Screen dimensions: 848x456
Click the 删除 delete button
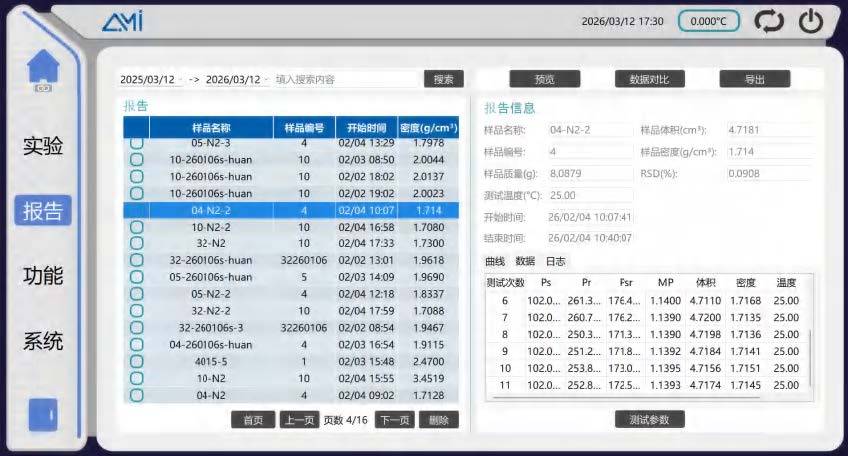pyautogui.click(x=439, y=420)
